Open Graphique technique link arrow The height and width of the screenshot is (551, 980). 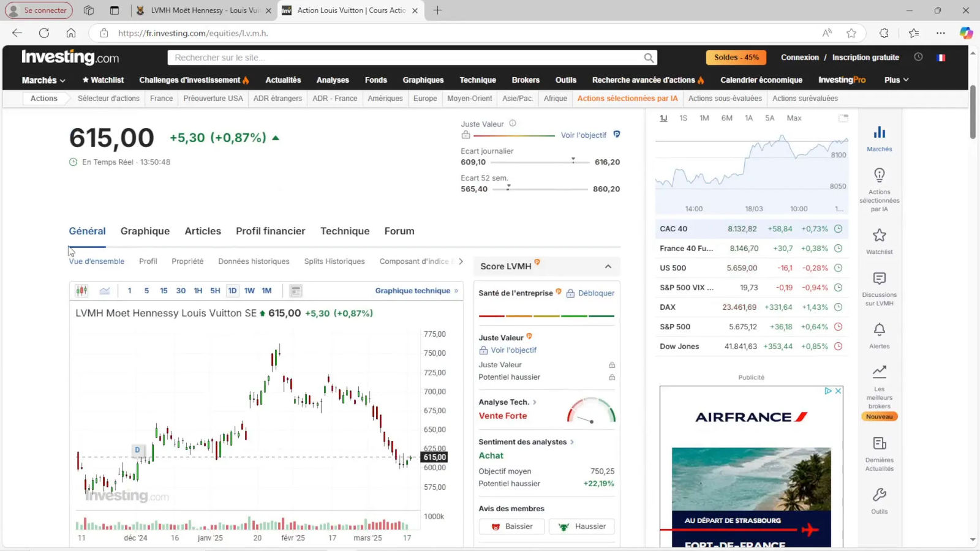coord(456,291)
